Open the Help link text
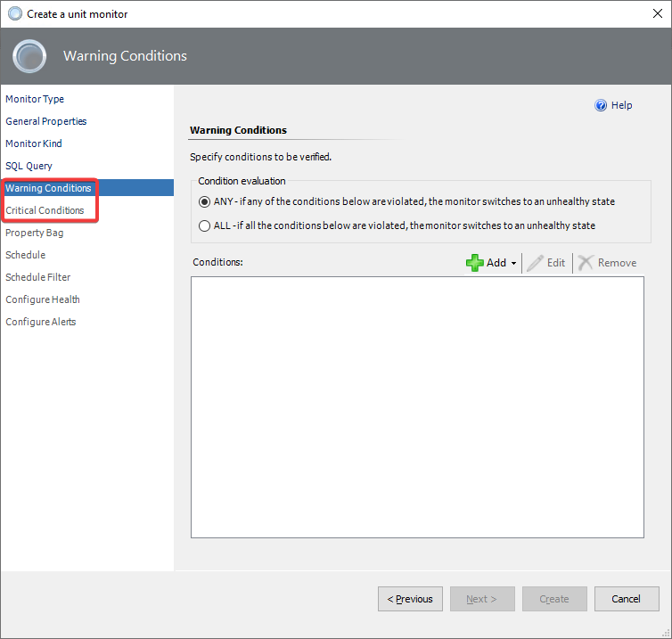This screenshot has height=639, width=672. tap(621, 105)
